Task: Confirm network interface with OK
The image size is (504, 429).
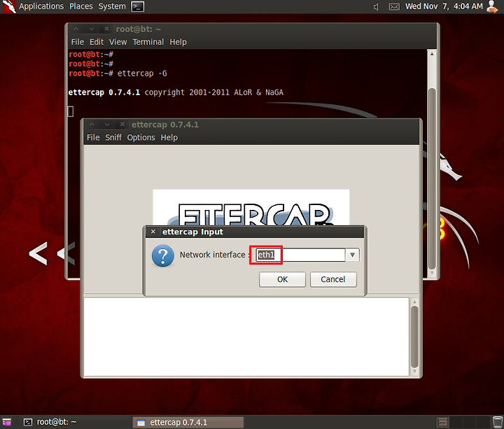Action: click(282, 279)
